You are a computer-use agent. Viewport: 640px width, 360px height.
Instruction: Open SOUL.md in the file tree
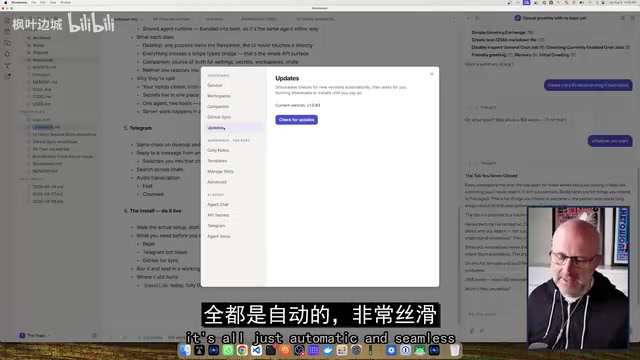(x=42, y=89)
